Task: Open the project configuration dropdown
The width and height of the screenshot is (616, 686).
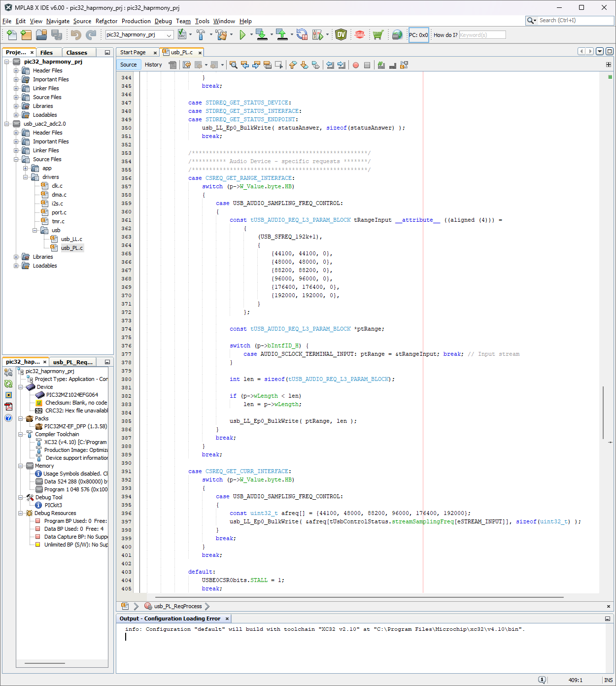Action: coord(169,35)
